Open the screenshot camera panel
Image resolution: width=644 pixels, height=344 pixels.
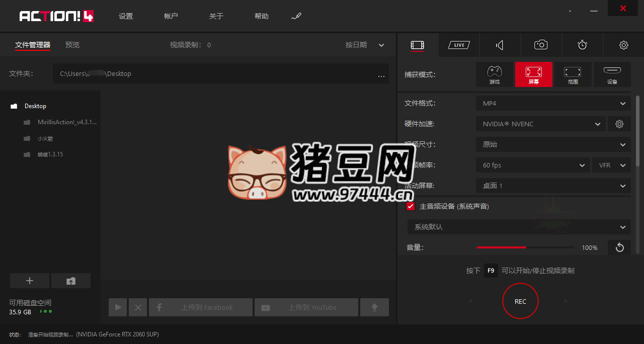[x=540, y=45]
